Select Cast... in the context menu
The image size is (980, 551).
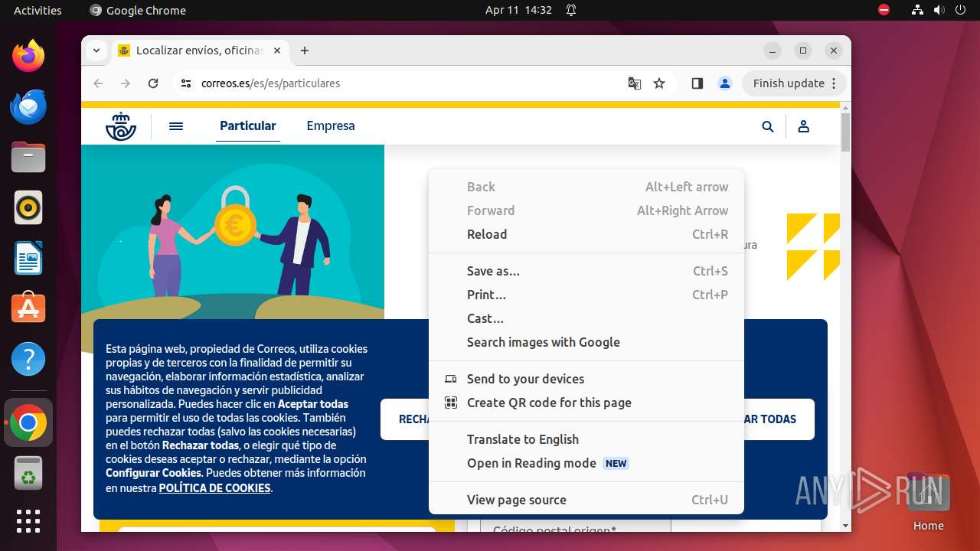pos(586,318)
